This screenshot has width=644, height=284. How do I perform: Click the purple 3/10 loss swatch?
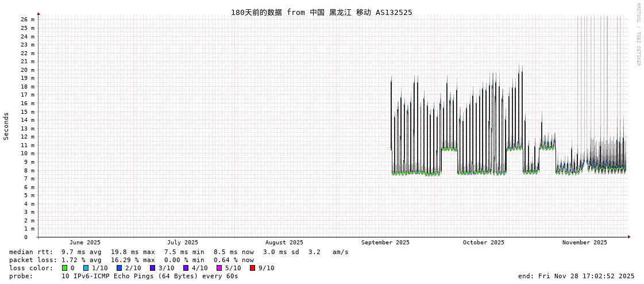(x=152, y=268)
